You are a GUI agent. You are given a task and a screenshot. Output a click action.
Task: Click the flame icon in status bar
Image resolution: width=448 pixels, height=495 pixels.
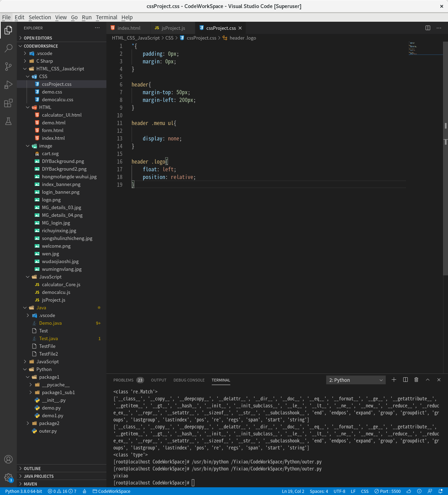pos(84,491)
